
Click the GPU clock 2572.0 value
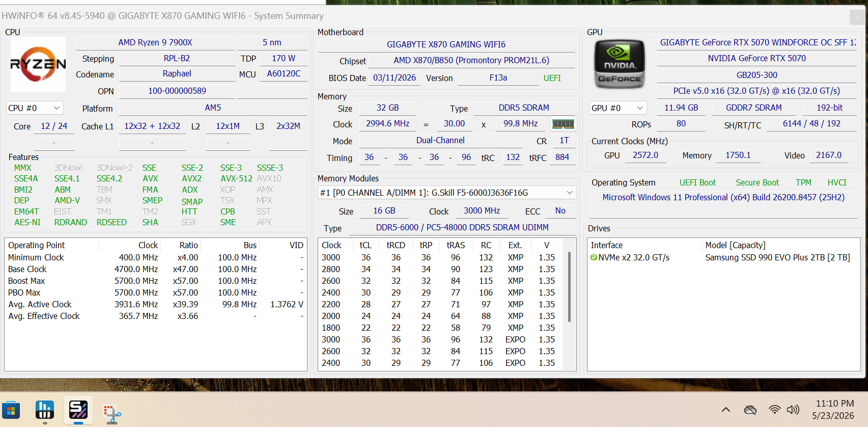click(x=645, y=155)
